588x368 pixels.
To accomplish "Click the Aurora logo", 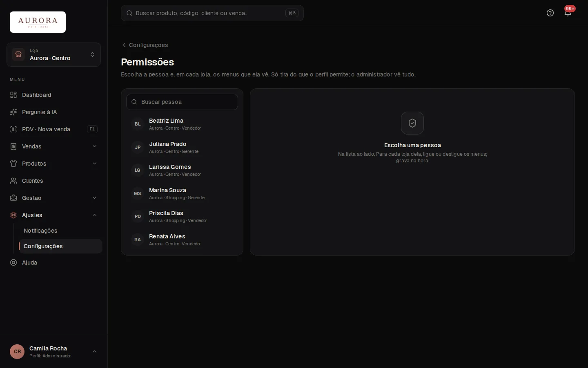I will click(38, 22).
